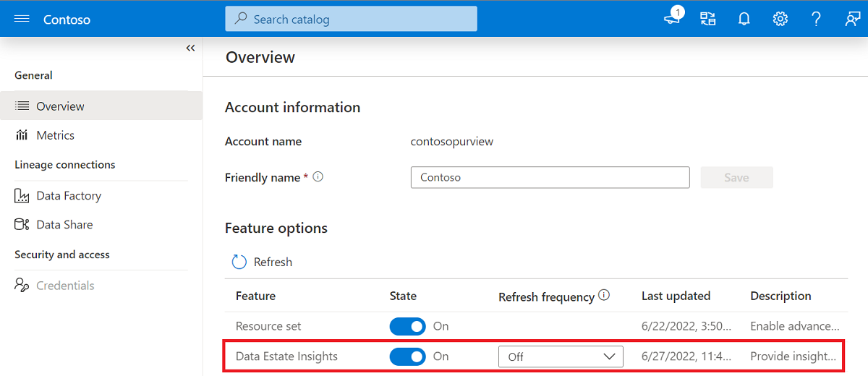Click the Friendly name text field
Image resolution: width=868 pixels, height=376 pixels.
point(550,177)
